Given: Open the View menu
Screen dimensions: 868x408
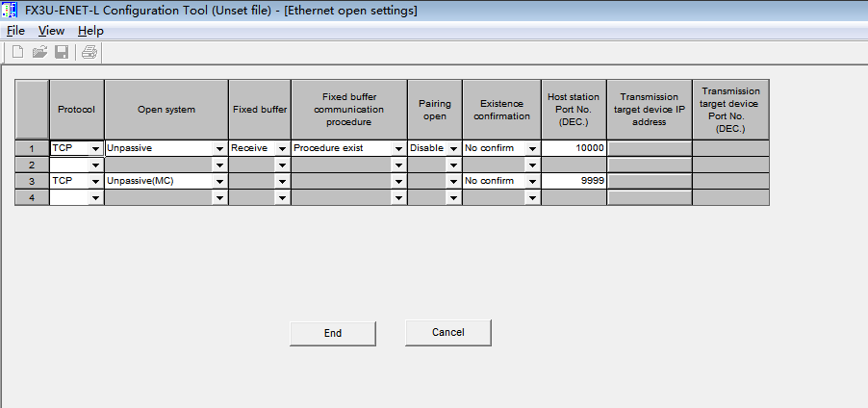Looking at the screenshot, I should pyautogui.click(x=51, y=31).
